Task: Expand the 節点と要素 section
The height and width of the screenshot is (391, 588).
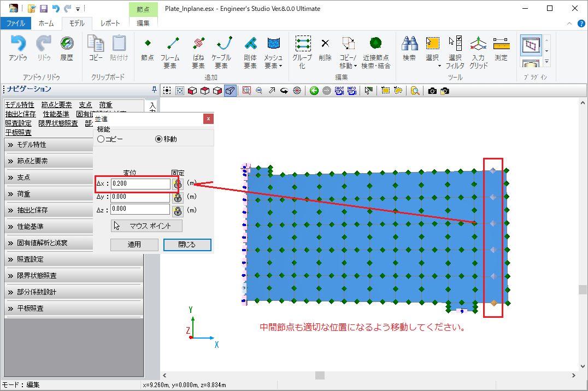Action: (x=49, y=161)
